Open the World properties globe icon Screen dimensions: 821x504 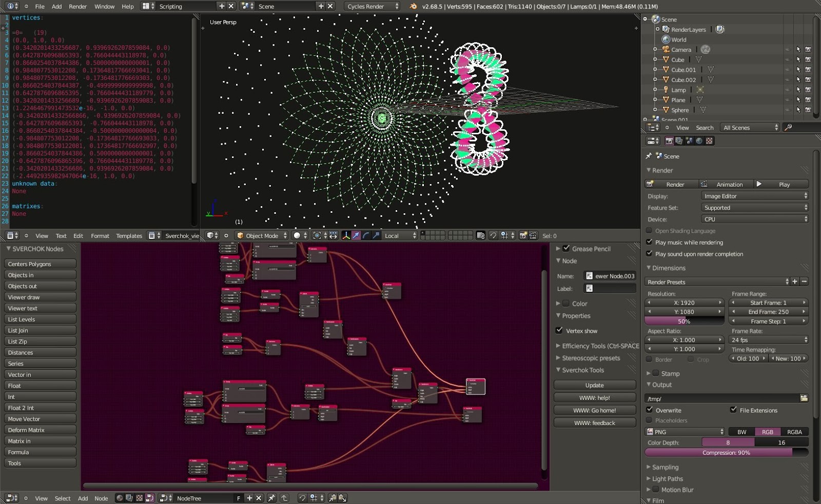tap(666, 39)
